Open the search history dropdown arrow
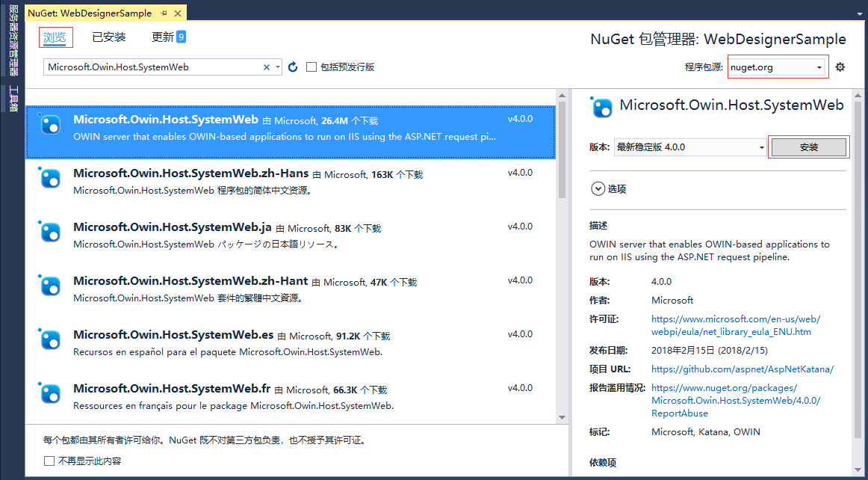This screenshot has width=868, height=480. [277, 67]
